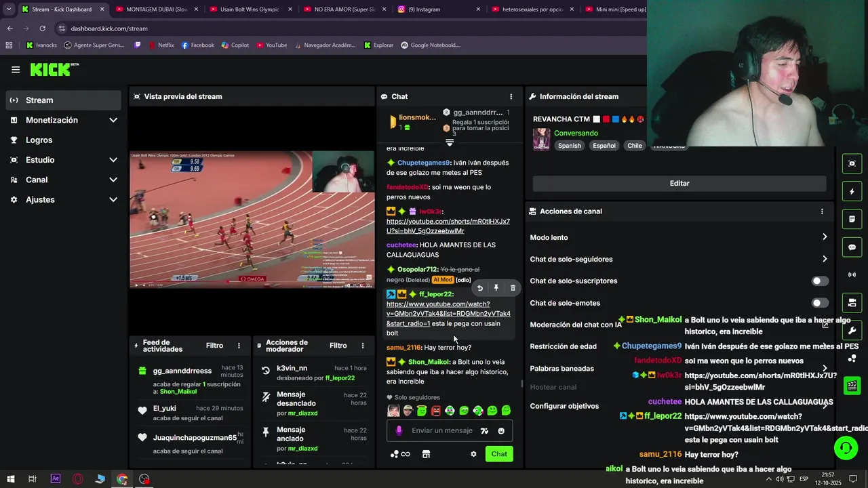Open the YouTube shorts link from Iw0k3r
Viewport: 868px width, 488px height.
click(x=448, y=226)
